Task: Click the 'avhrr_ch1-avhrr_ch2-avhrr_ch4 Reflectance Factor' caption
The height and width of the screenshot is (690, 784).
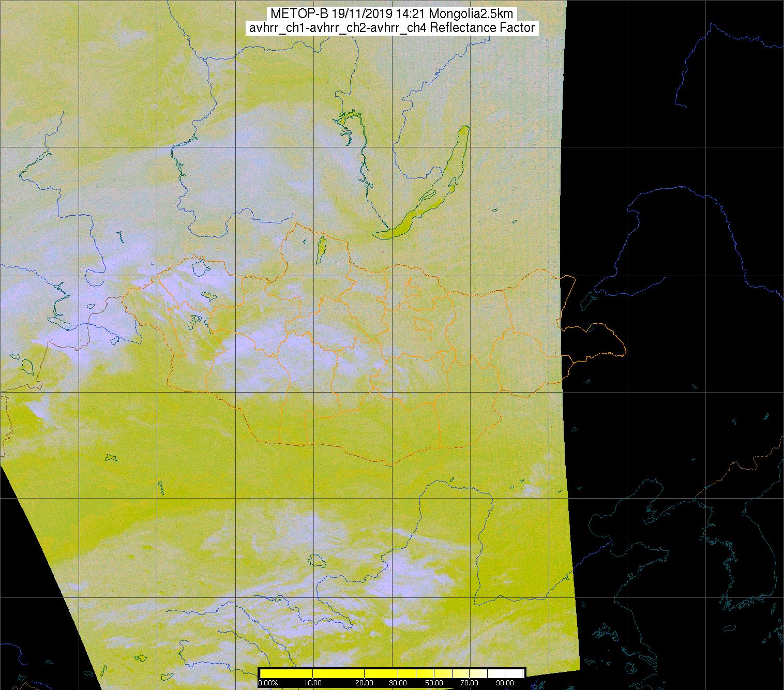Action: click(391, 28)
